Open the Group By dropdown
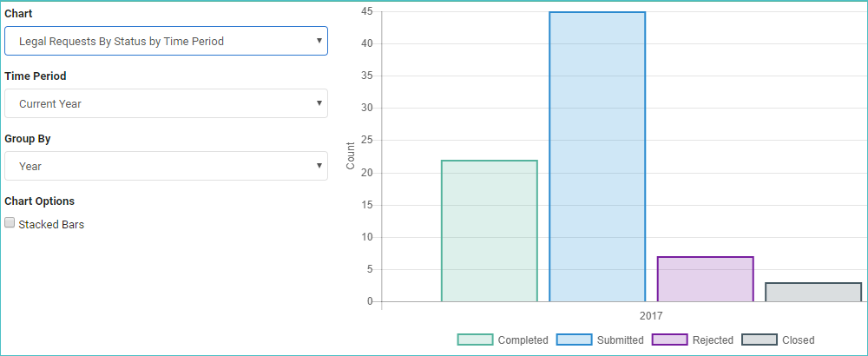Image resolution: width=868 pixels, height=356 pixels. [x=166, y=166]
